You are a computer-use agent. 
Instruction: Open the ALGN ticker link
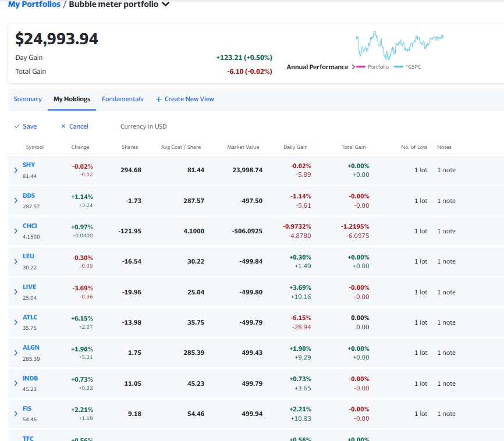[x=31, y=347]
